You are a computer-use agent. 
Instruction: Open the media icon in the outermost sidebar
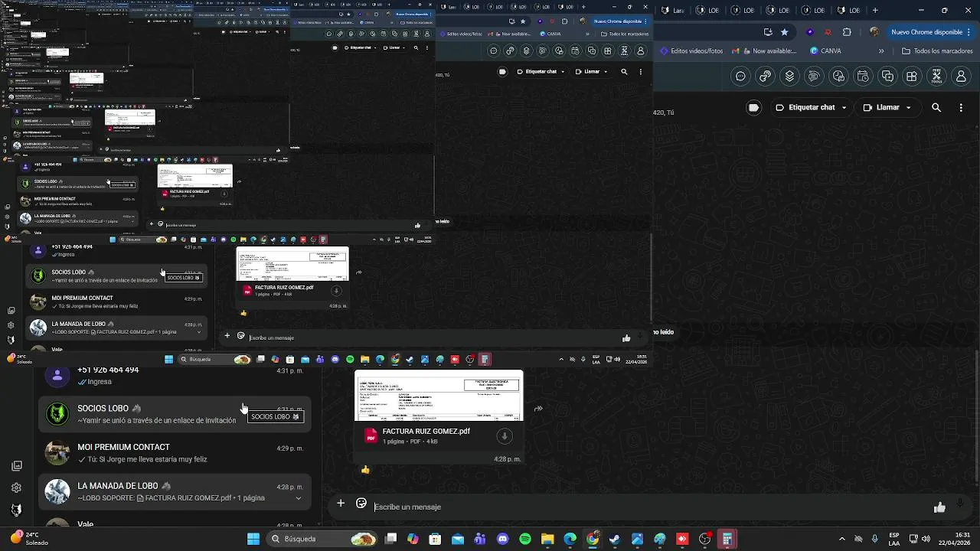(16, 465)
